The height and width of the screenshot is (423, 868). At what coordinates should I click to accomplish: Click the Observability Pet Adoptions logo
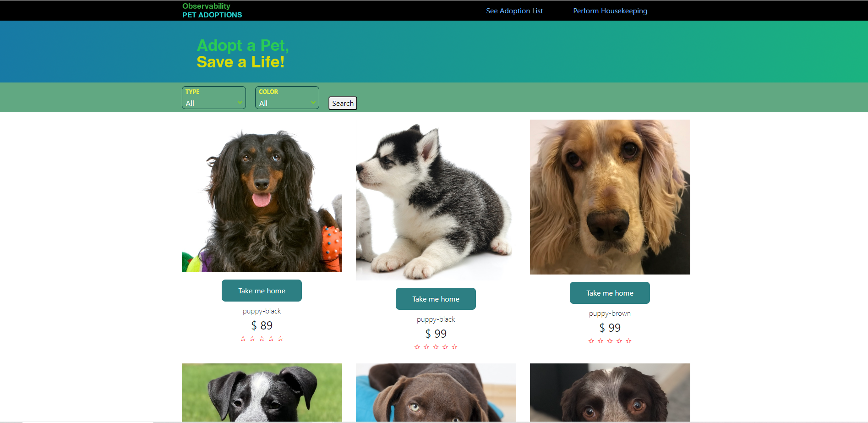click(x=212, y=11)
